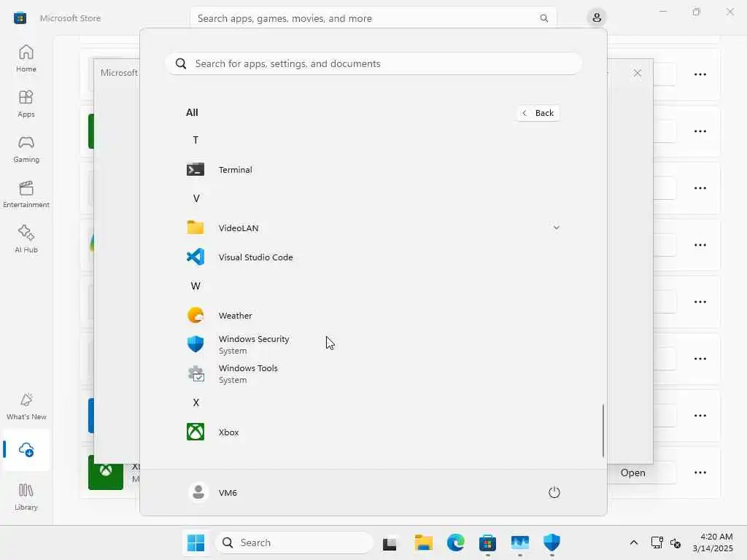The width and height of the screenshot is (747, 560).
Task: Jump to letter W section header
Action: tap(196, 286)
